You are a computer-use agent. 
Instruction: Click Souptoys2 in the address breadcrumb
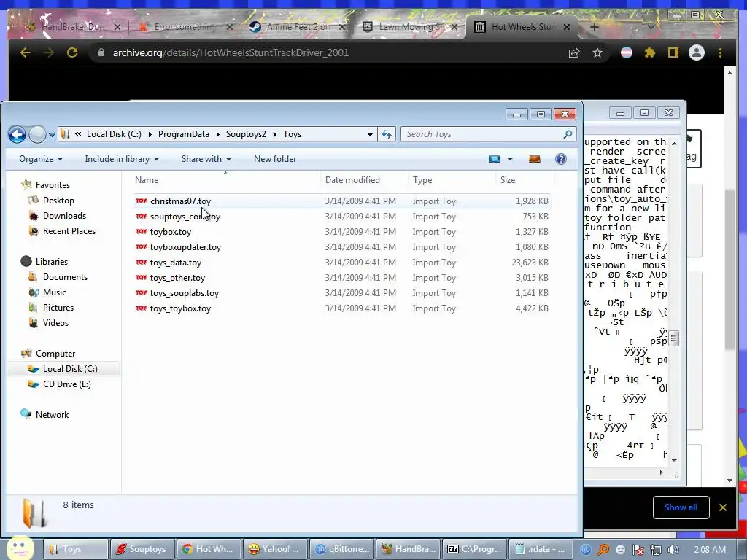coord(246,134)
